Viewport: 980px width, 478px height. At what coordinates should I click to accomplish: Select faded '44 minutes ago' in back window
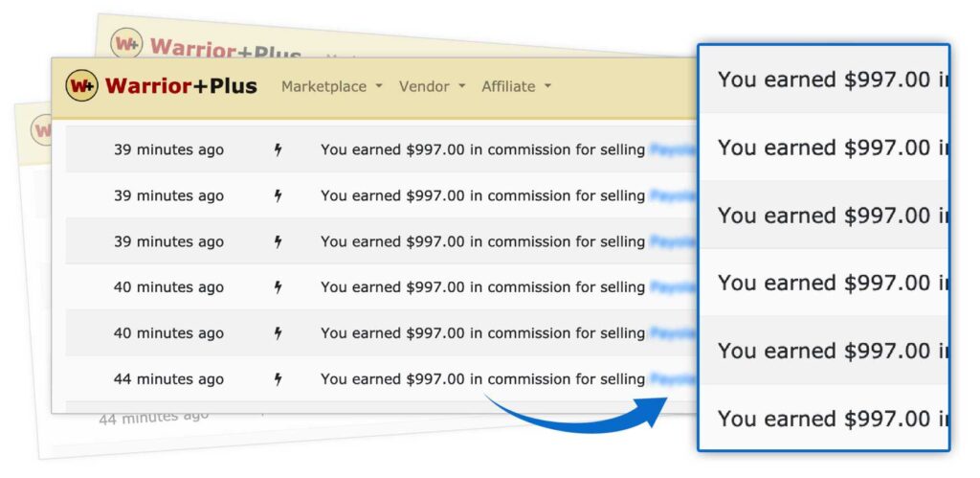(x=154, y=418)
